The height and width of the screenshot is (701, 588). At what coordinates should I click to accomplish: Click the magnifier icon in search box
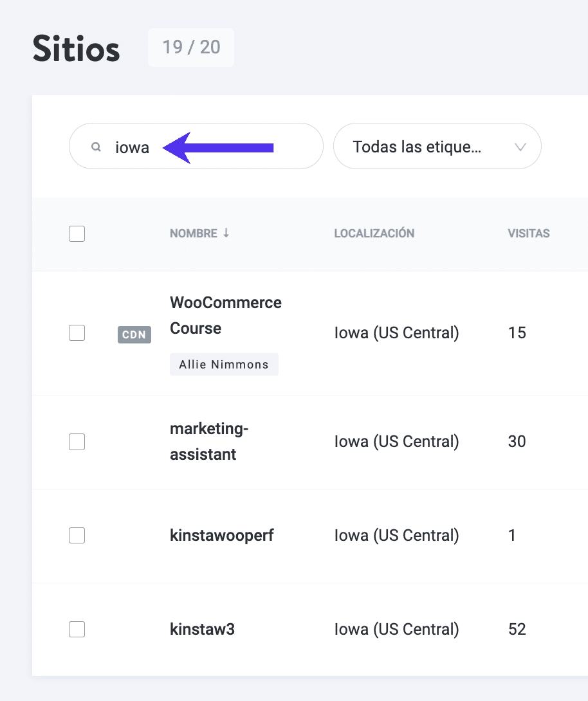click(96, 147)
